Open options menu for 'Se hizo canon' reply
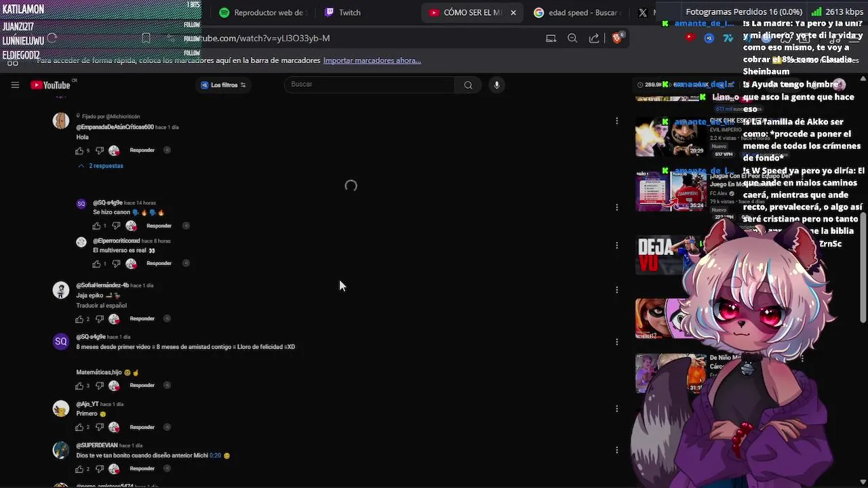The width and height of the screenshot is (868, 488). (616, 207)
